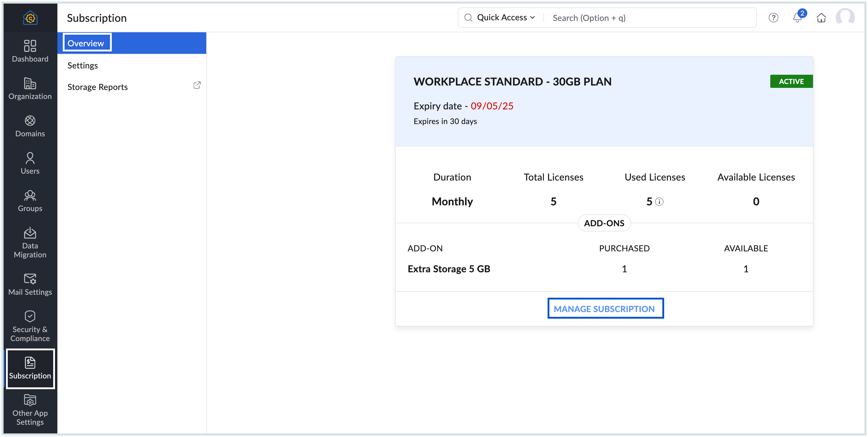The height and width of the screenshot is (437, 868).
Task: Click the MANAGE SUBSCRIPTION button
Action: click(x=605, y=308)
